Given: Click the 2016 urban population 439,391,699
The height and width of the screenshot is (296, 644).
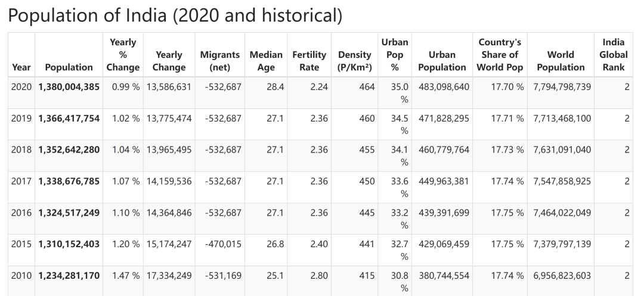Looking at the screenshot, I should [x=444, y=213].
